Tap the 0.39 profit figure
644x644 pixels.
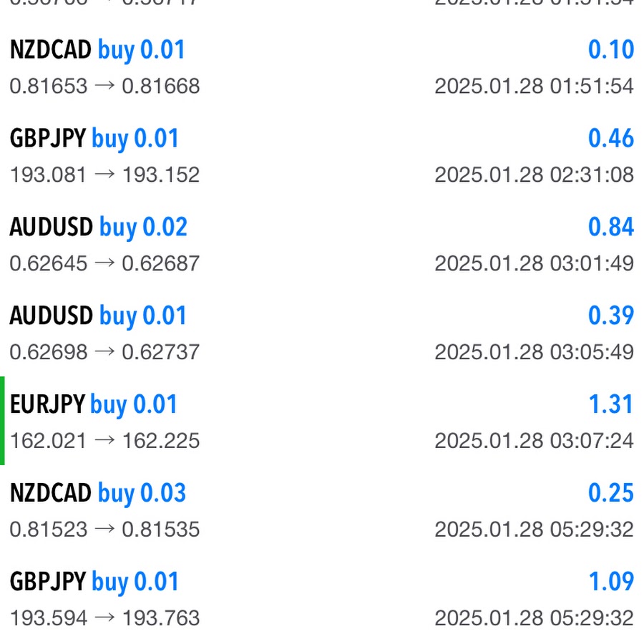click(610, 316)
